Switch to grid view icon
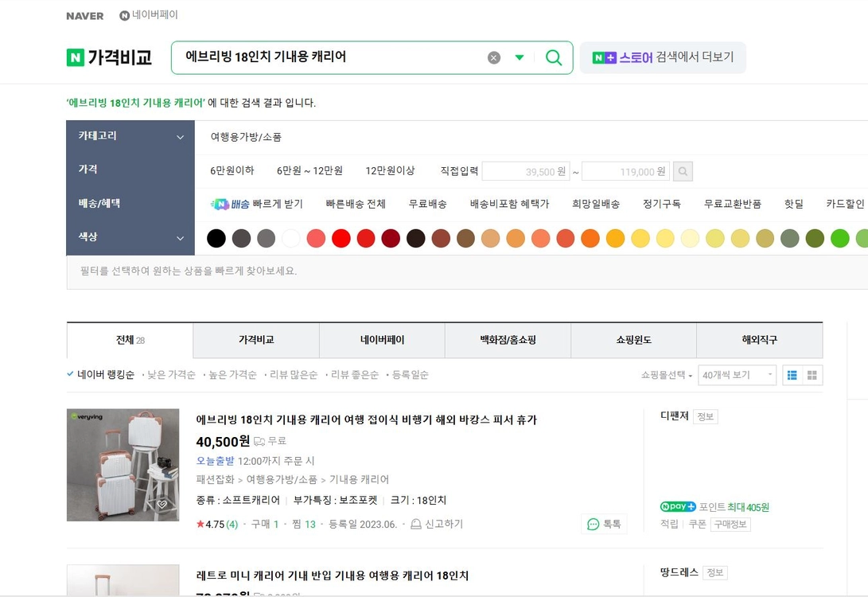Image resolution: width=868 pixels, height=597 pixels. click(812, 375)
